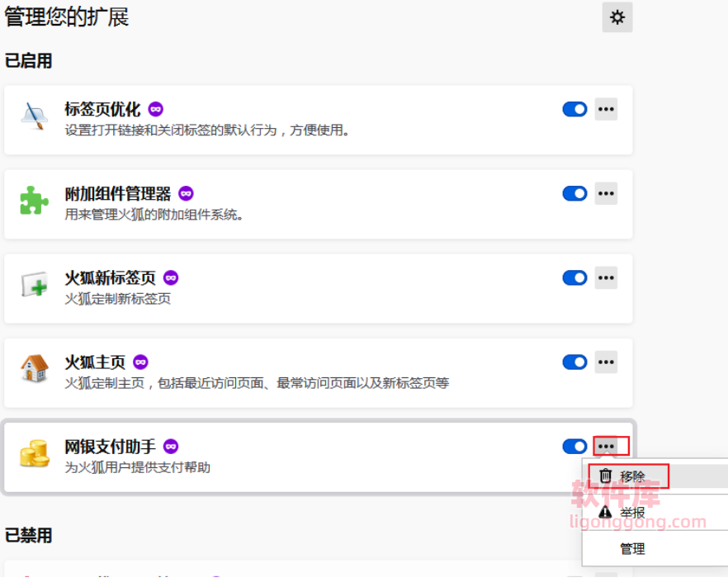The height and width of the screenshot is (587, 728).
Task: Click the 网银支付助手 extension card description
Action: point(138,467)
